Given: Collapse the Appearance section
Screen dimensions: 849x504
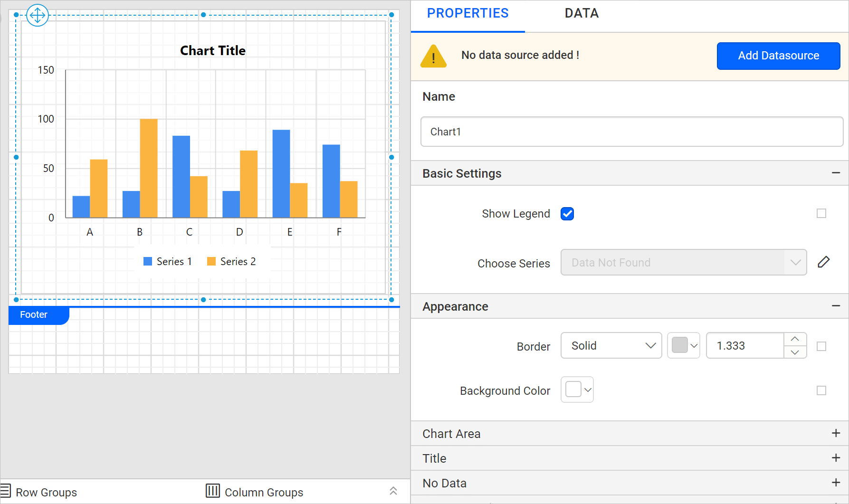Looking at the screenshot, I should 836,305.
